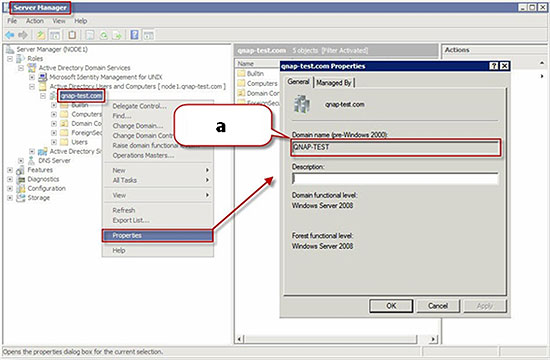Switch to the Managed By tab
550x360 pixels.
(334, 83)
